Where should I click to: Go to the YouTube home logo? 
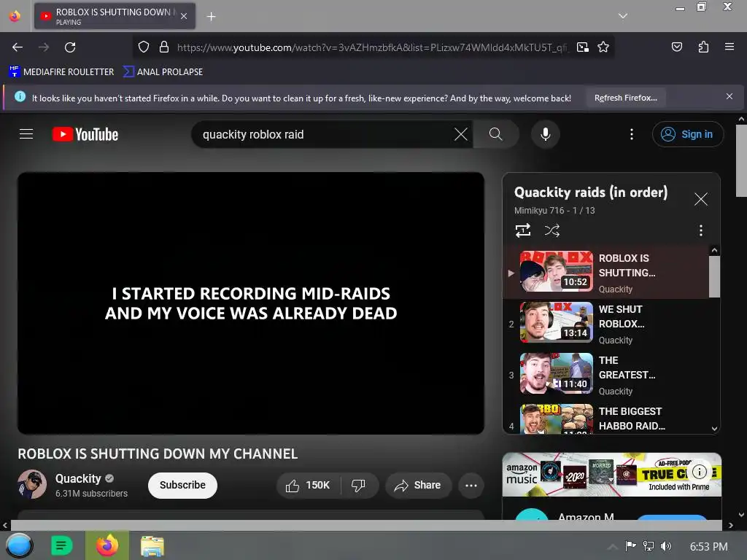[85, 134]
